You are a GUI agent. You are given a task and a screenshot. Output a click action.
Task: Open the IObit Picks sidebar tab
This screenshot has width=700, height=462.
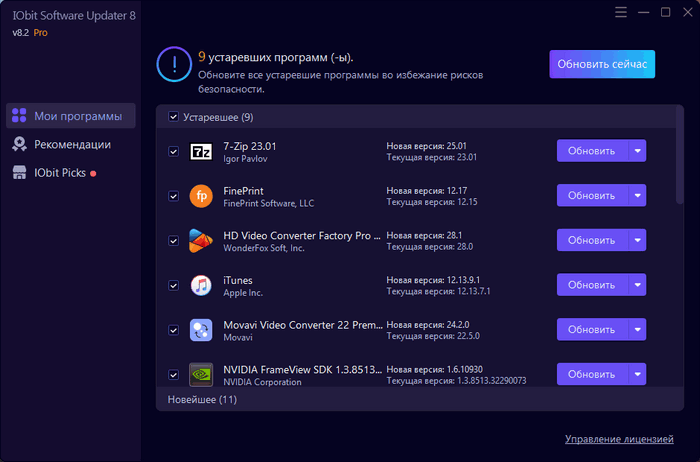click(x=71, y=173)
